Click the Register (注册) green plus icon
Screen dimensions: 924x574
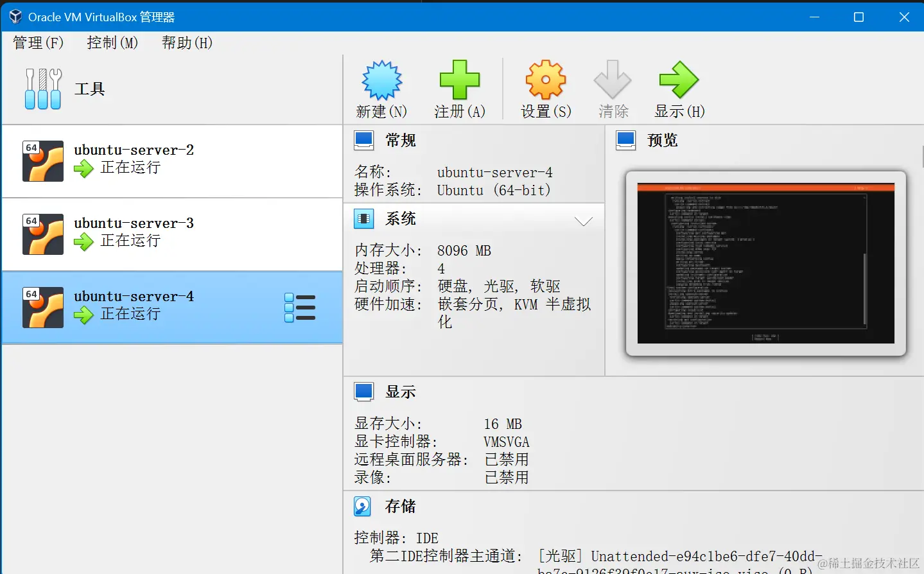pyautogui.click(x=460, y=80)
